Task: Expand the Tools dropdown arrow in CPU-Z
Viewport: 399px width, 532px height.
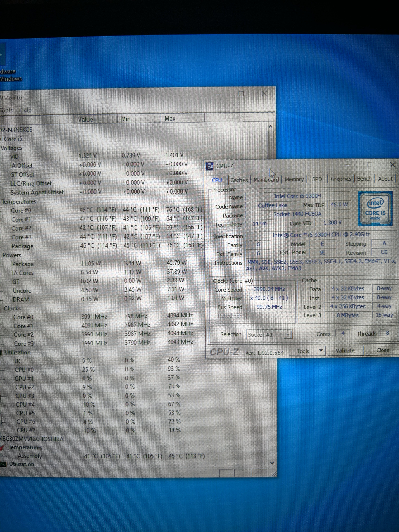Action: click(321, 351)
